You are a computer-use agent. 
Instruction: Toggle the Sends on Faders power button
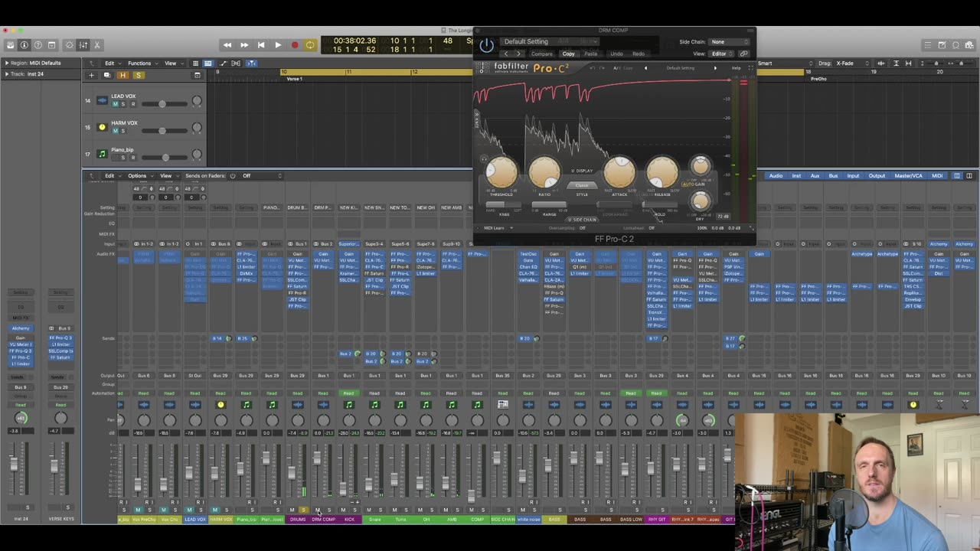(x=233, y=176)
